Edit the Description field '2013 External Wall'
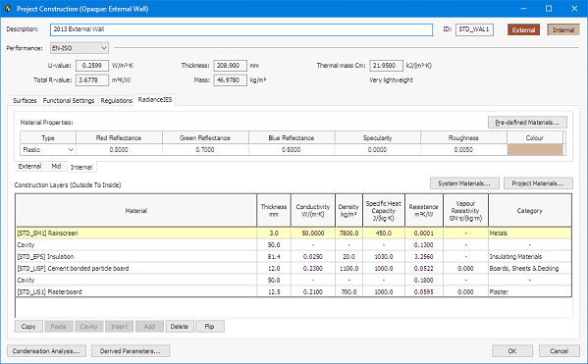This screenshot has height=364, width=588. pos(241,29)
